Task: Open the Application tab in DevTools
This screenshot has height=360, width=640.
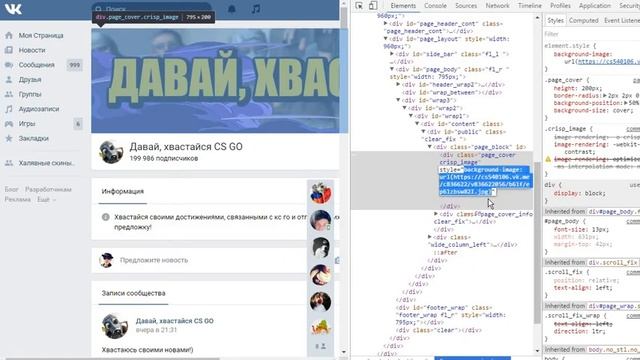Action: pyautogui.click(x=595, y=6)
